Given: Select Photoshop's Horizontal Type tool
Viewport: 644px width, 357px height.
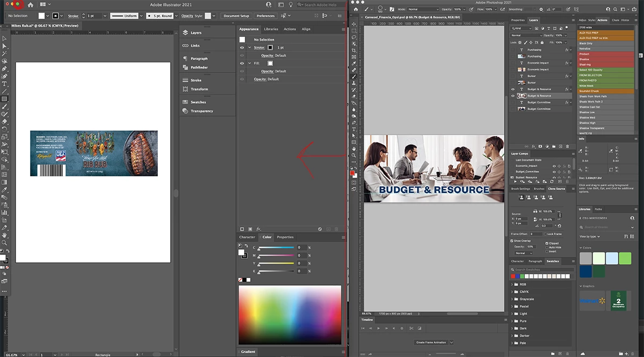Looking at the screenshot, I should pos(354,129).
